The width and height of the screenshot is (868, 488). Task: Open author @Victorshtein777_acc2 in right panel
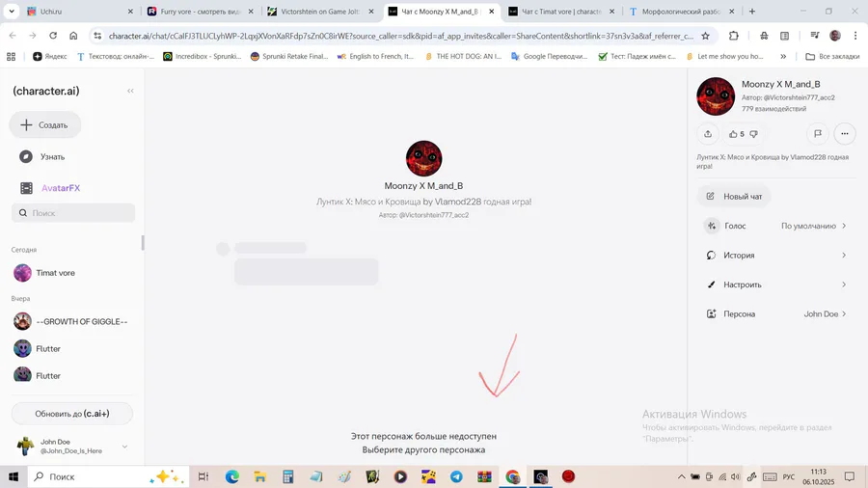click(799, 97)
